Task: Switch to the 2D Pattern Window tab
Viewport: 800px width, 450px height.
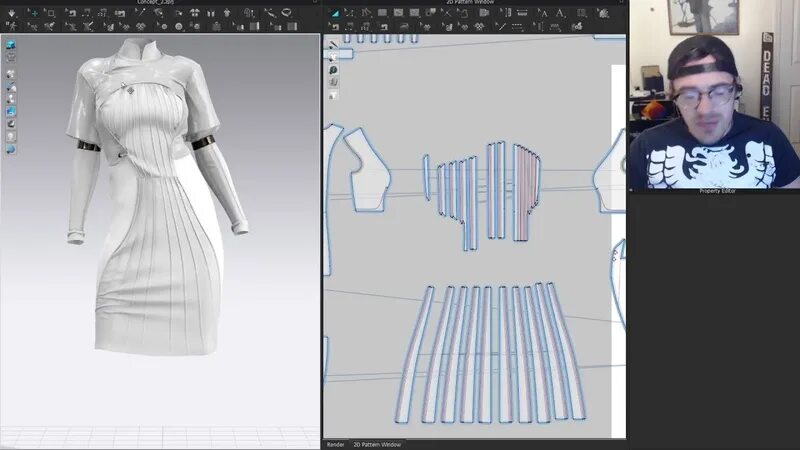Action: coord(377,445)
